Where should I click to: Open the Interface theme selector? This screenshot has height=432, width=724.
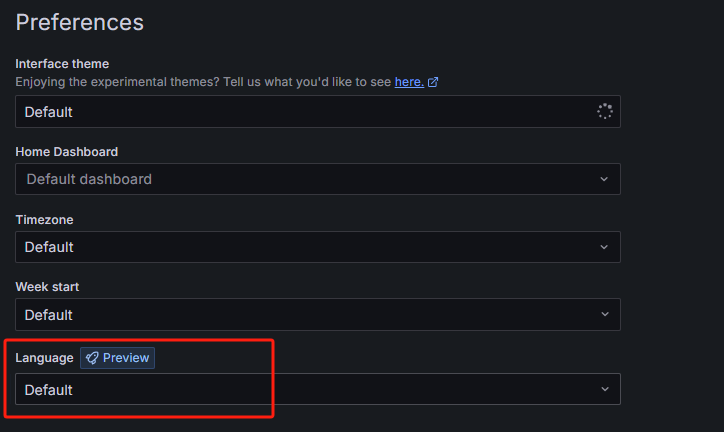(300, 112)
